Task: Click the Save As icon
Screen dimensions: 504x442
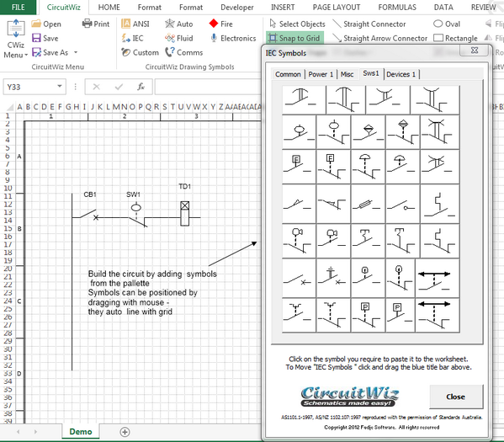Action: pyautogui.click(x=36, y=52)
